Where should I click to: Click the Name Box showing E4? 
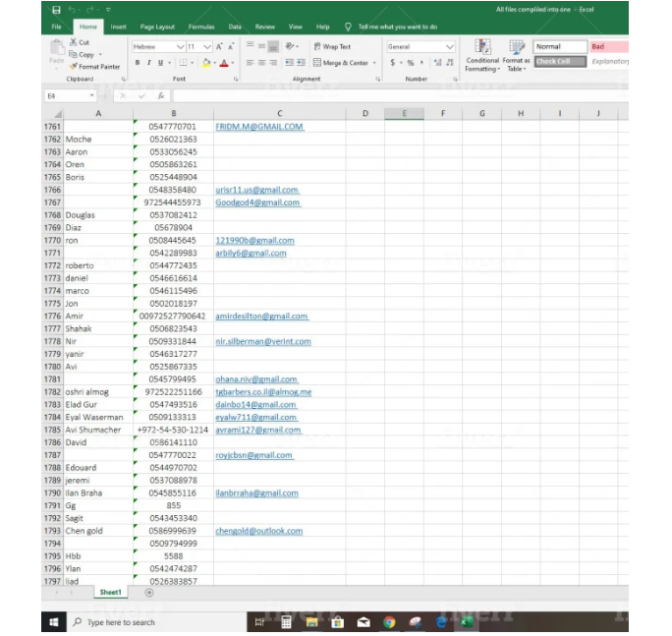(64, 96)
